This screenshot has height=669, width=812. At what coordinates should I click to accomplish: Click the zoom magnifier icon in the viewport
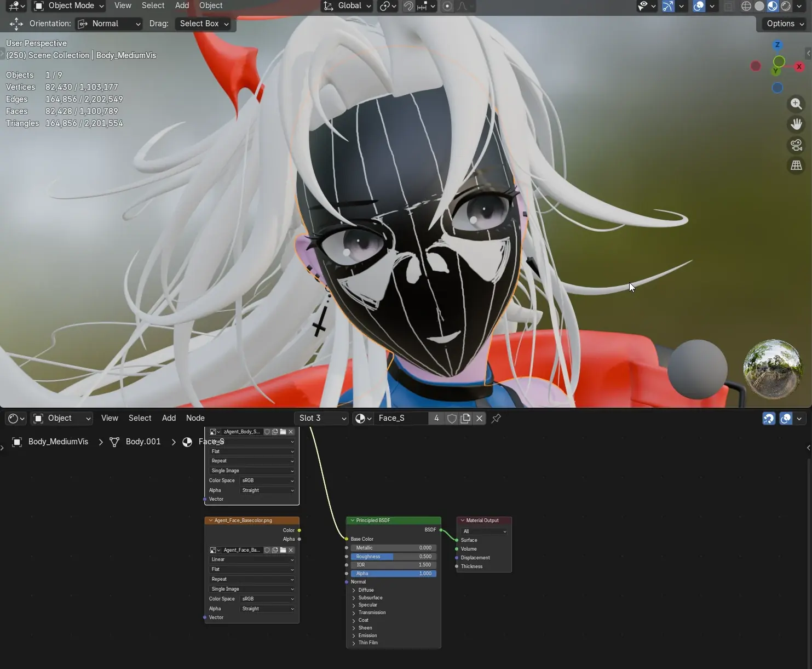[796, 104]
